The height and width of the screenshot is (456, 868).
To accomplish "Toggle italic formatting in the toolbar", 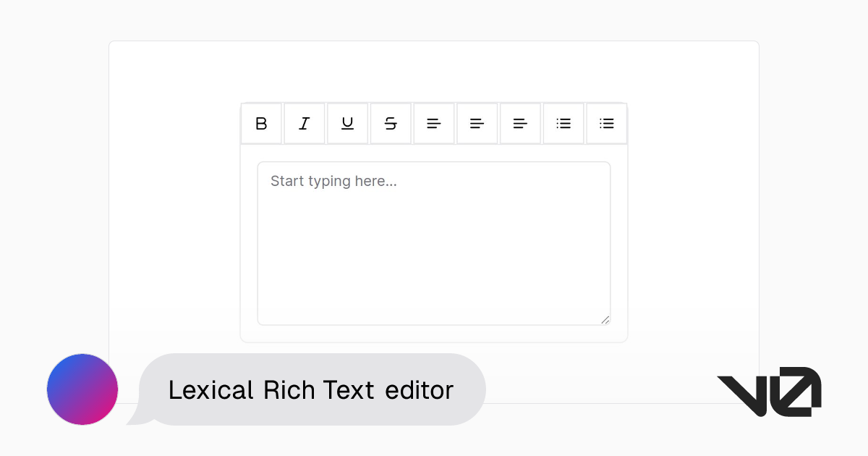I will click(x=304, y=123).
